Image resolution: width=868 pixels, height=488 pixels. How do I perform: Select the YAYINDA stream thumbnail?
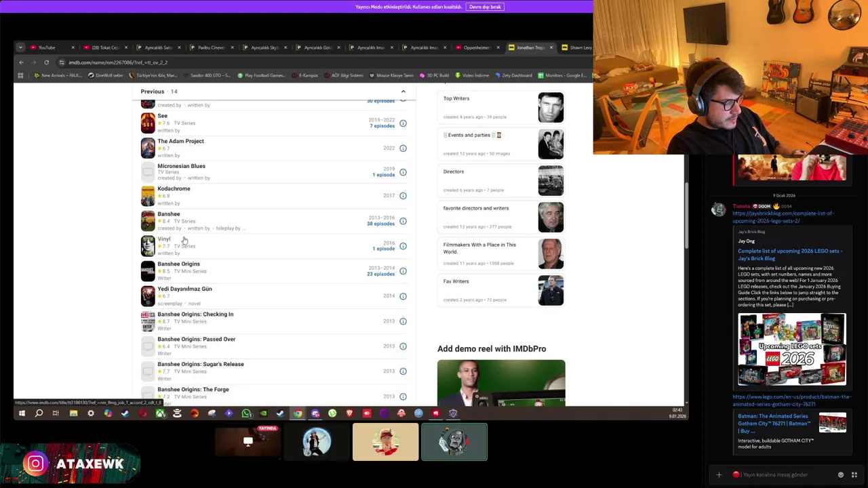[x=248, y=442]
